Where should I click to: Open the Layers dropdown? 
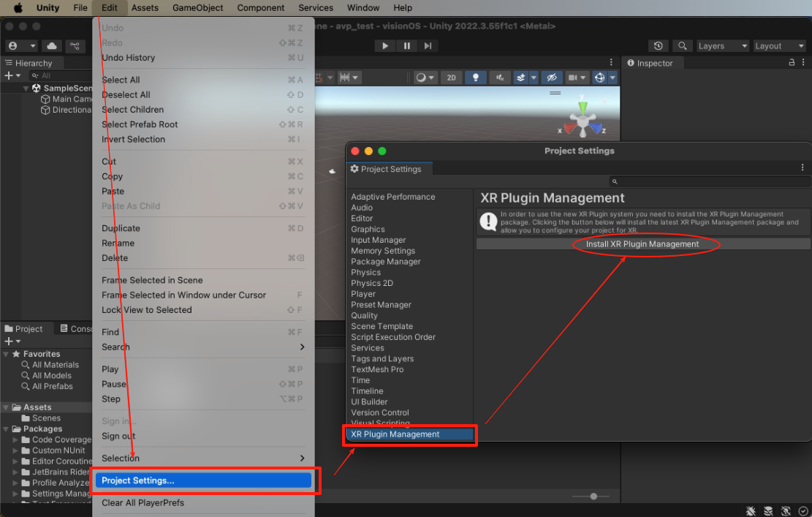click(x=722, y=46)
